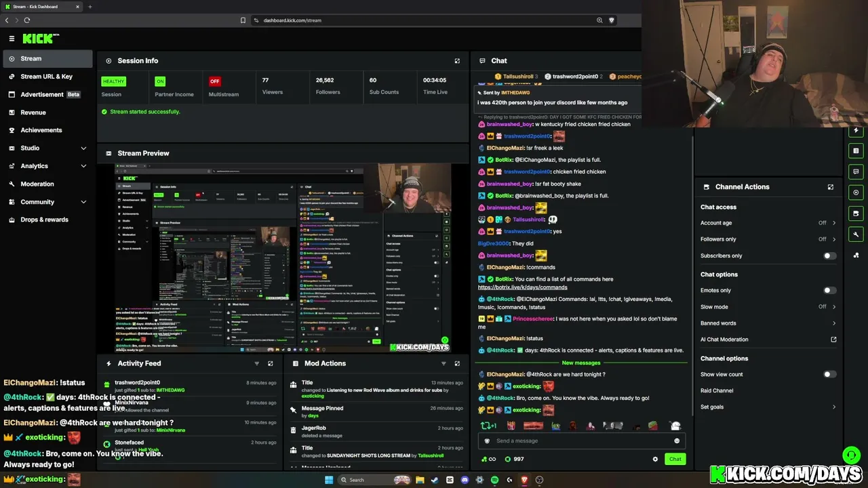The image size is (868, 488).
Task: Select Stream in the sidebar
Action: pyautogui.click(x=47, y=59)
